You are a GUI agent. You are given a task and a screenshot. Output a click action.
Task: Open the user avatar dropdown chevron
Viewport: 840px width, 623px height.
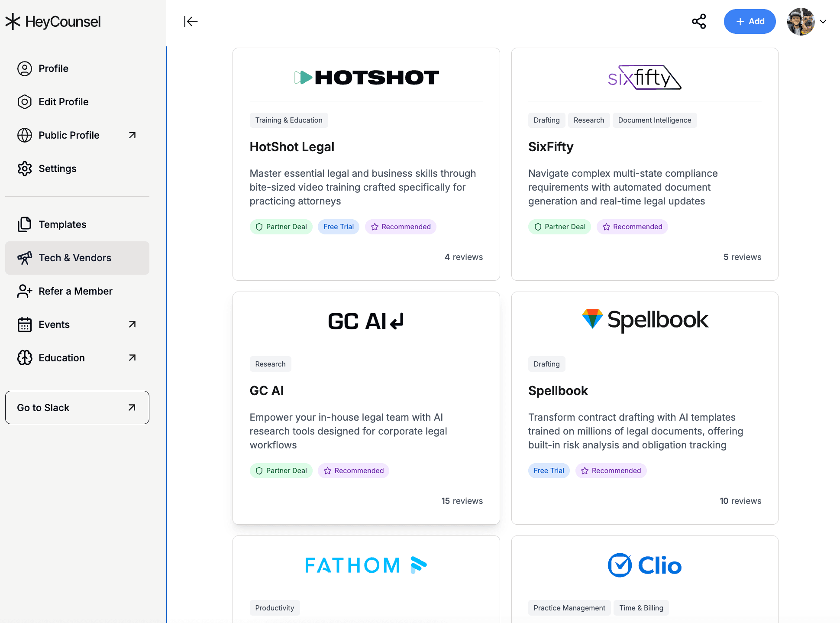823,21
